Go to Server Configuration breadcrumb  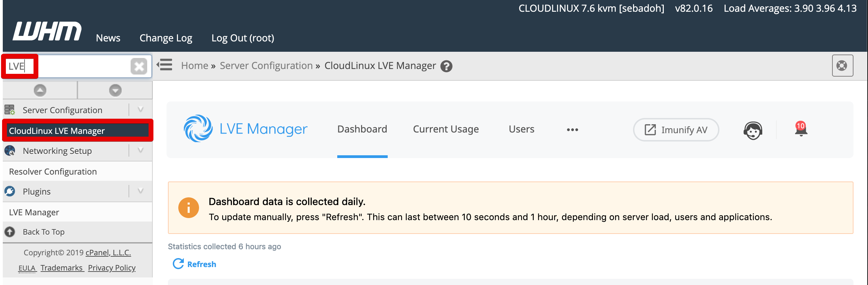(x=266, y=66)
